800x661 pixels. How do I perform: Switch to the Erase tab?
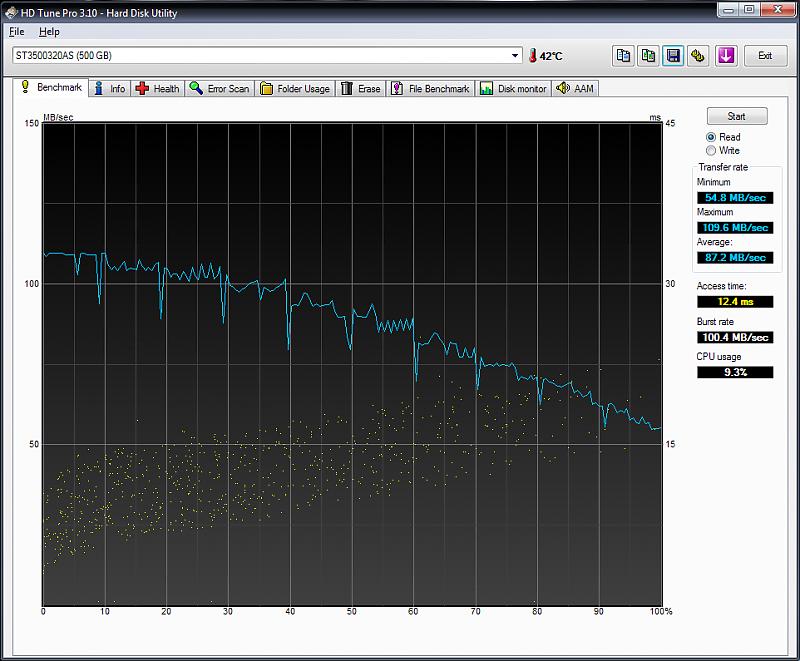tap(361, 88)
